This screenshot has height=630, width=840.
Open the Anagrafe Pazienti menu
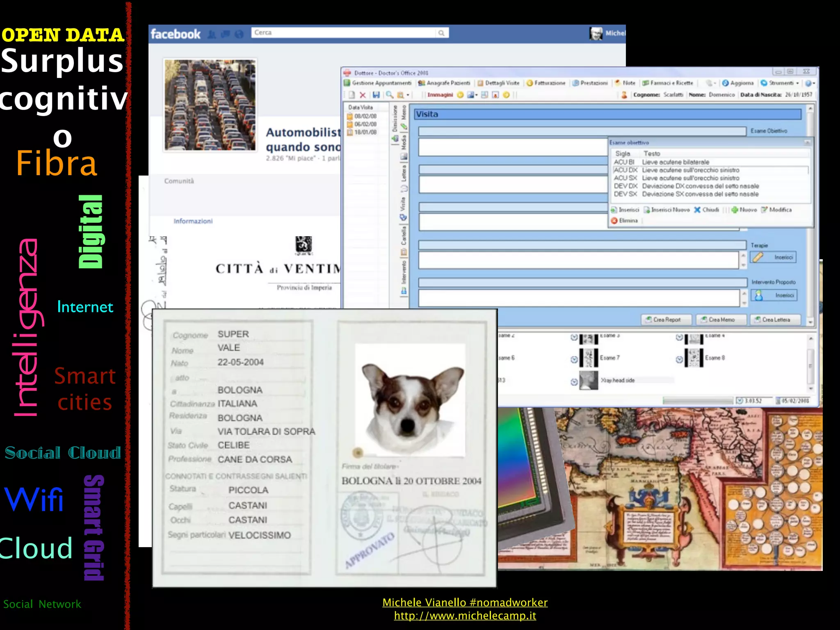(x=444, y=83)
